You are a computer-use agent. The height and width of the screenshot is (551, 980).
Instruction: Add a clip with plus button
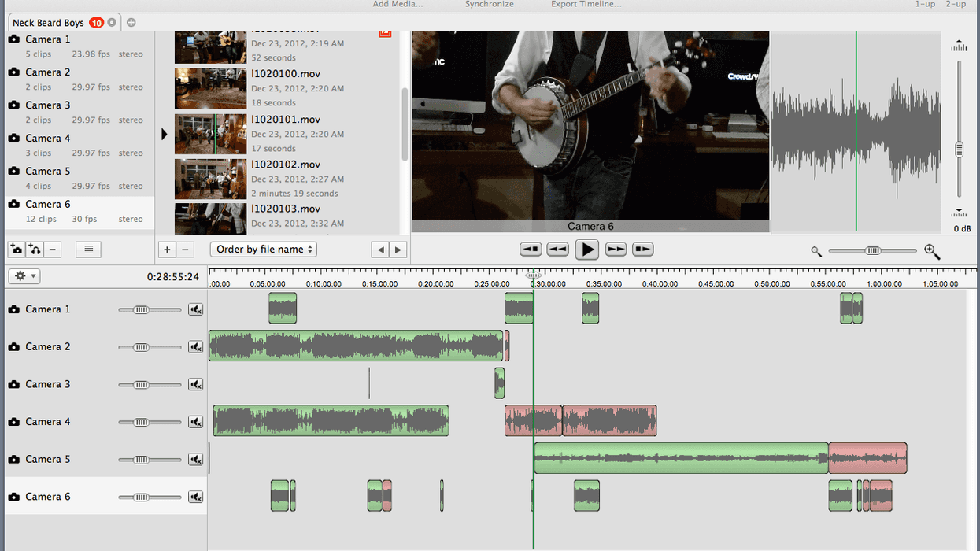coord(167,250)
